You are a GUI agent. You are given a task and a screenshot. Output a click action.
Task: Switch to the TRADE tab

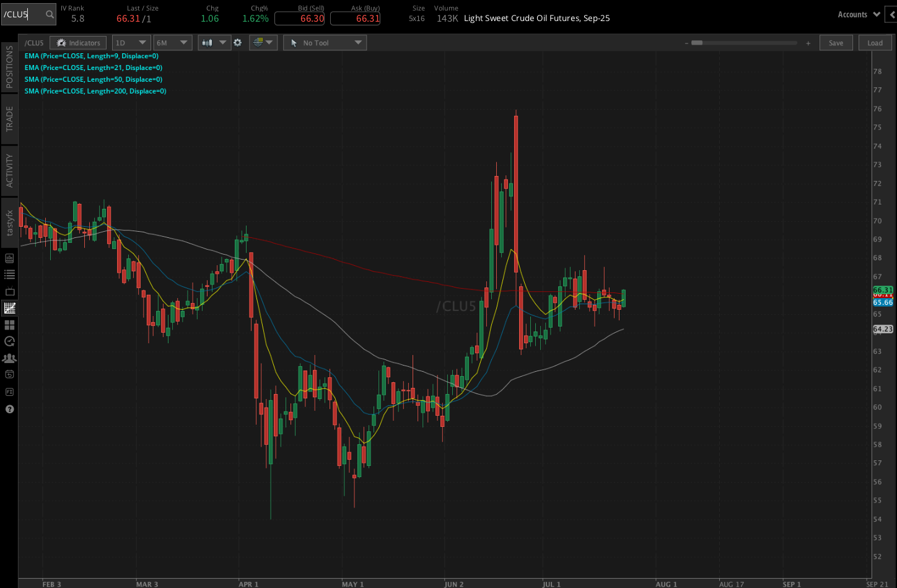[x=9, y=118]
